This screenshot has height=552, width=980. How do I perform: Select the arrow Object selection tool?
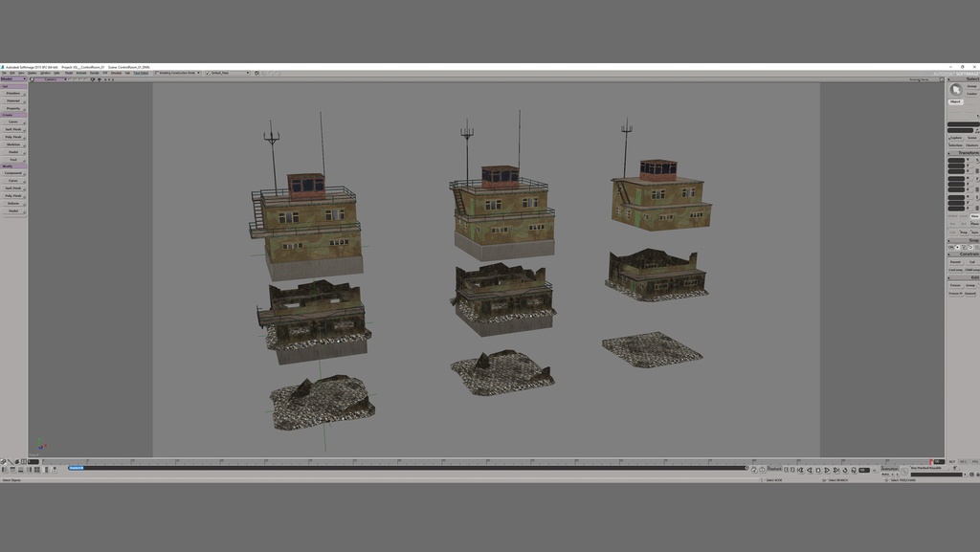click(x=954, y=89)
